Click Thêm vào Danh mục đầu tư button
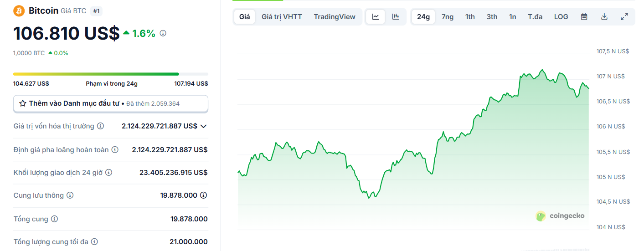Screen dimensions: 644x251 pyautogui.click(x=111, y=103)
